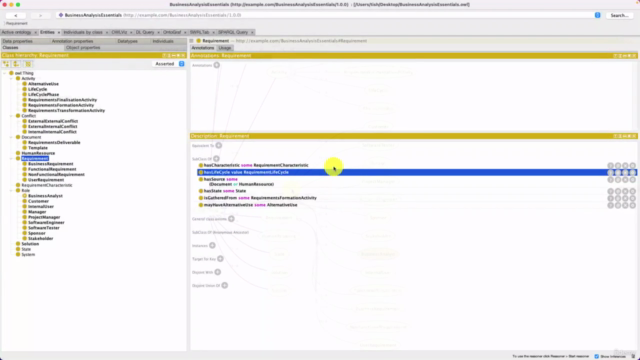Click the yellow icon next to Stakeholder class
Image resolution: width=640 pixels, height=360 pixels.
[24, 238]
